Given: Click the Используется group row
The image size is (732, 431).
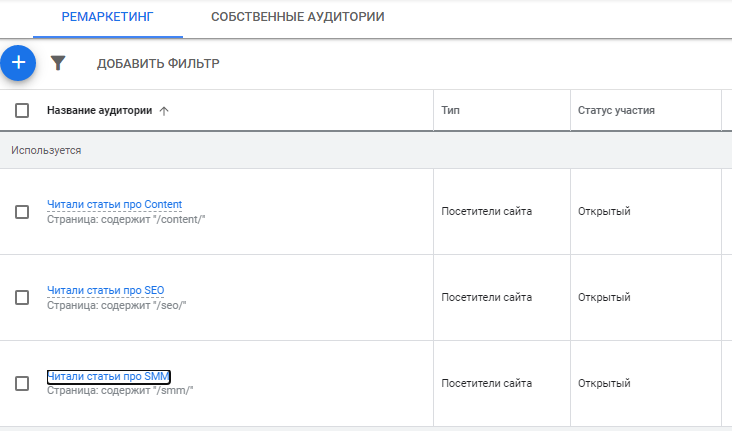Looking at the screenshot, I should click(x=46, y=150).
